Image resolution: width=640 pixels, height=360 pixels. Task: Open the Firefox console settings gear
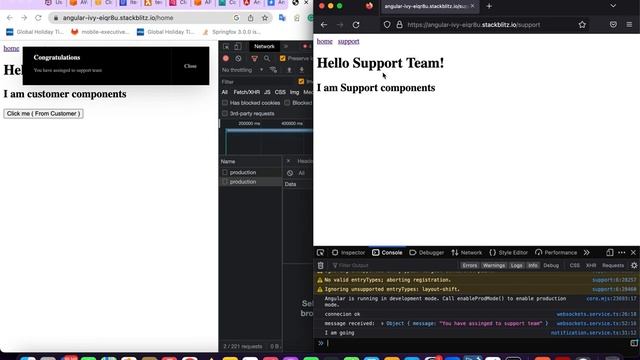(x=634, y=265)
